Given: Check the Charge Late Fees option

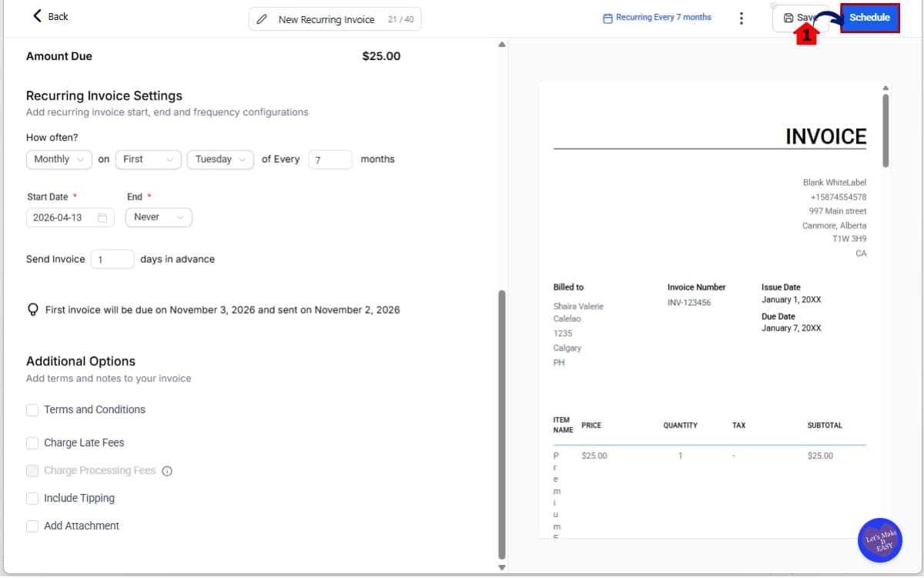Looking at the screenshot, I should [32, 442].
